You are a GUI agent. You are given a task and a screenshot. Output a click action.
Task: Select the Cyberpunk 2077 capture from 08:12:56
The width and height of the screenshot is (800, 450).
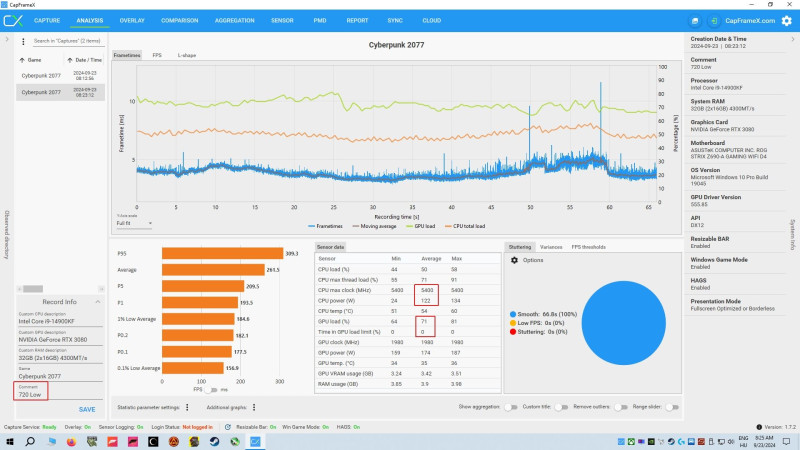coord(60,76)
